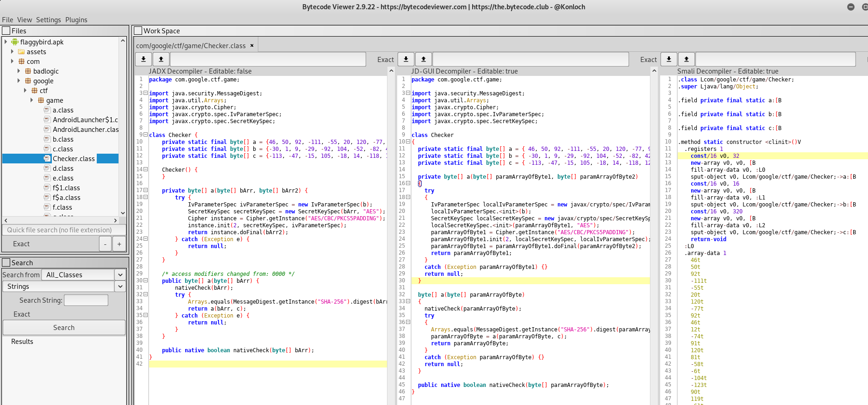Click the plus button beside Exact

coord(119,244)
